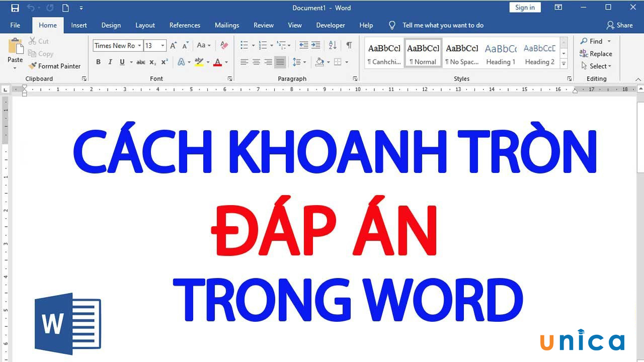Click the Replace button in Editing
The height and width of the screenshot is (362, 644).
(596, 54)
